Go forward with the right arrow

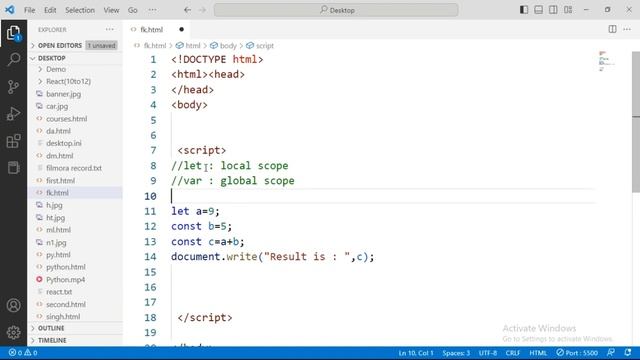(x=202, y=10)
